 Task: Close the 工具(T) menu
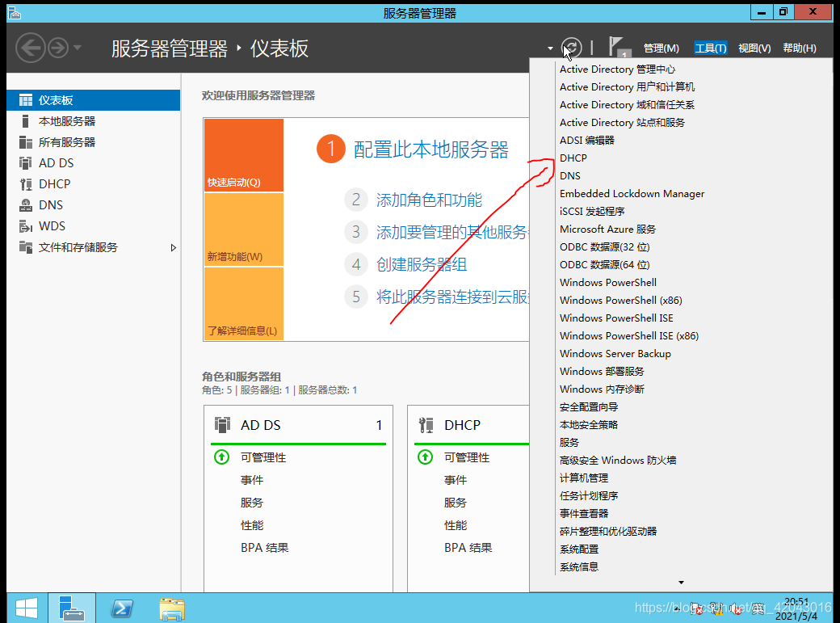tap(710, 48)
